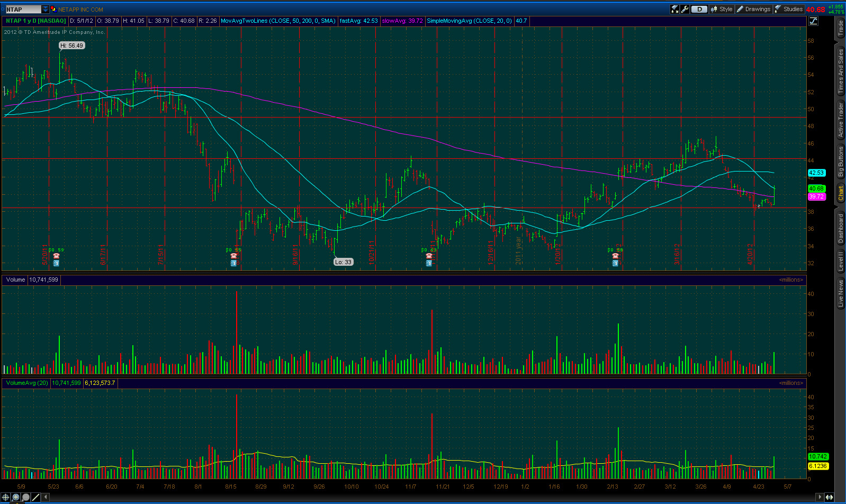
Task: Click the 10/21/11 vertical date marker label
Action: pyautogui.click(x=372, y=253)
